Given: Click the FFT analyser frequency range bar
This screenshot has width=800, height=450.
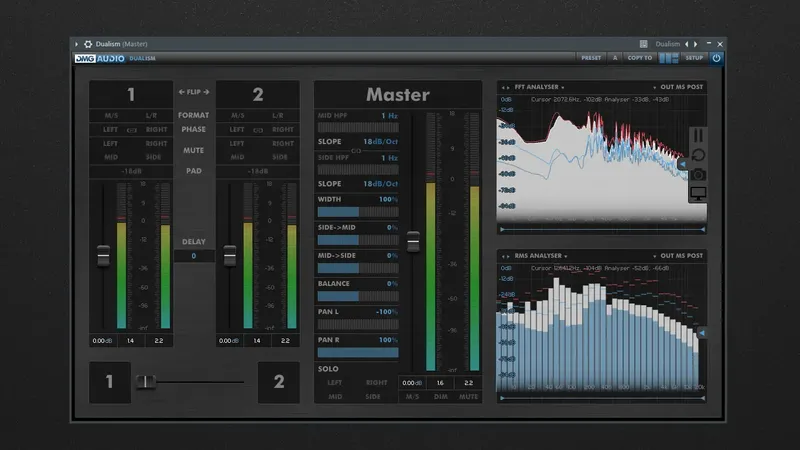Looking at the screenshot, I should tap(602, 230).
